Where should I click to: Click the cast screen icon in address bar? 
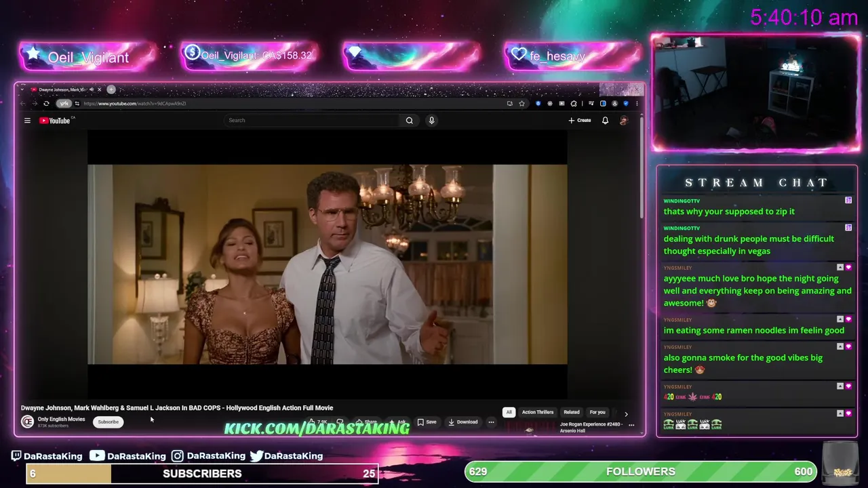click(509, 104)
